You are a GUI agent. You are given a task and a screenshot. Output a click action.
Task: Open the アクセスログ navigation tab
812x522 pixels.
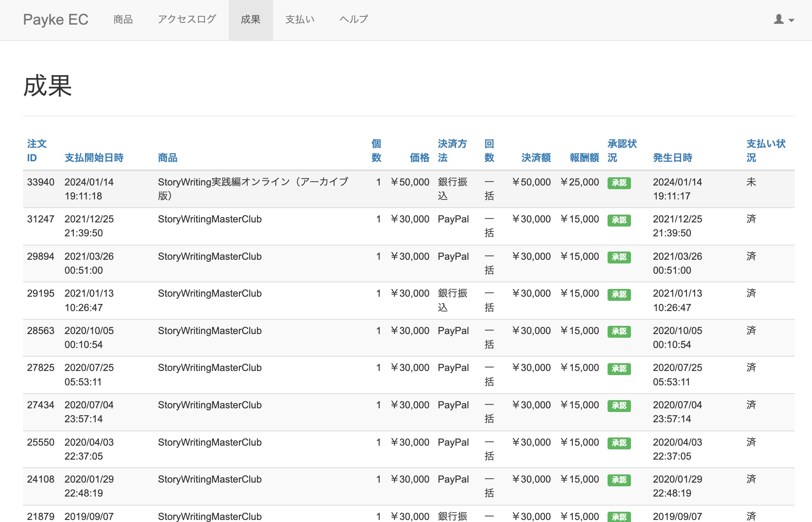(x=187, y=19)
